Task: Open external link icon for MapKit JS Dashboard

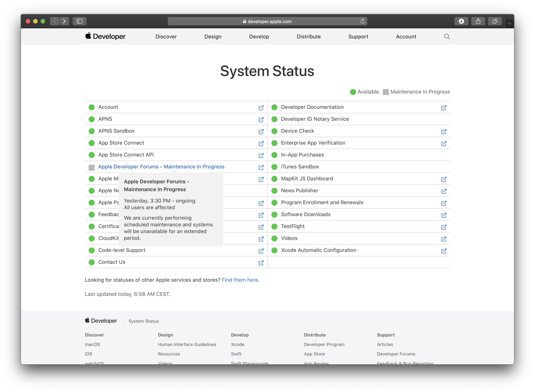Action: pyautogui.click(x=444, y=179)
